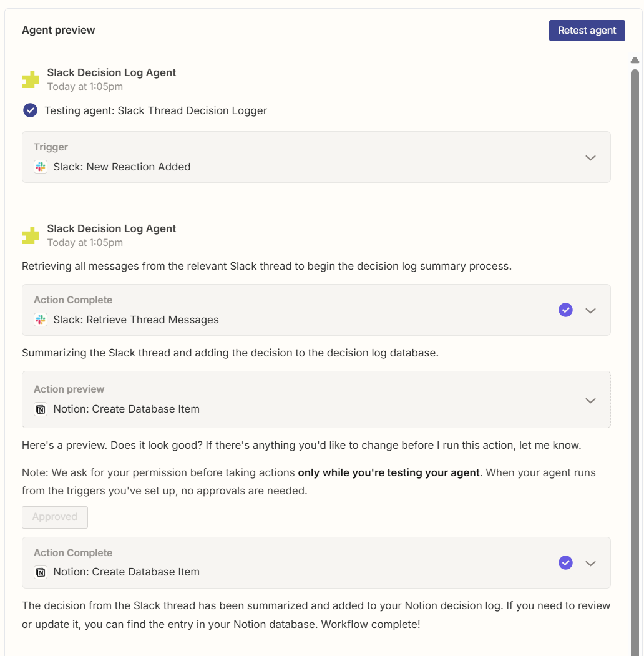Click the scrollbar up arrow
The image size is (644, 656).
(635, 61)
